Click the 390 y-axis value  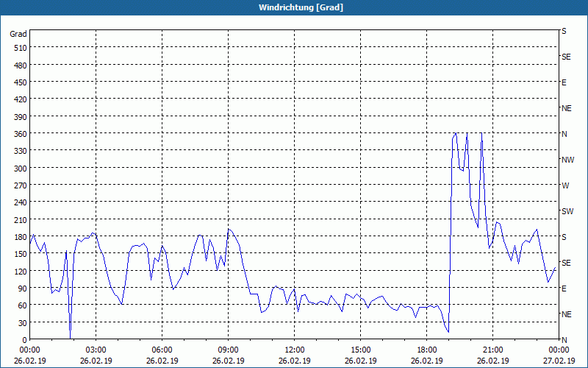21,117
